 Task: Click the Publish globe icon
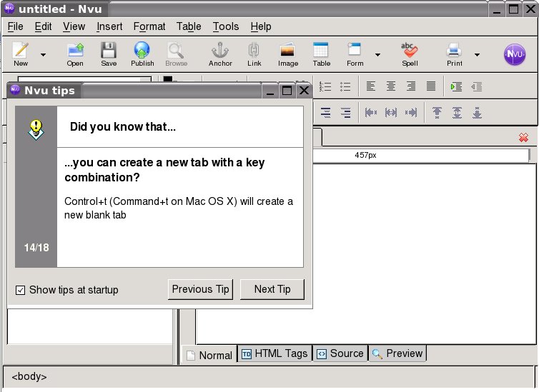coord(142,54)
